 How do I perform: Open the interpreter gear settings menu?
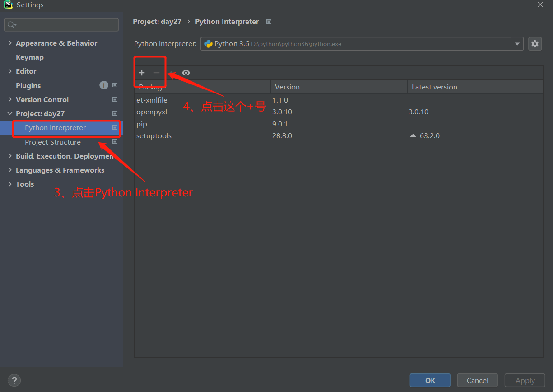[x=535, y=44]
